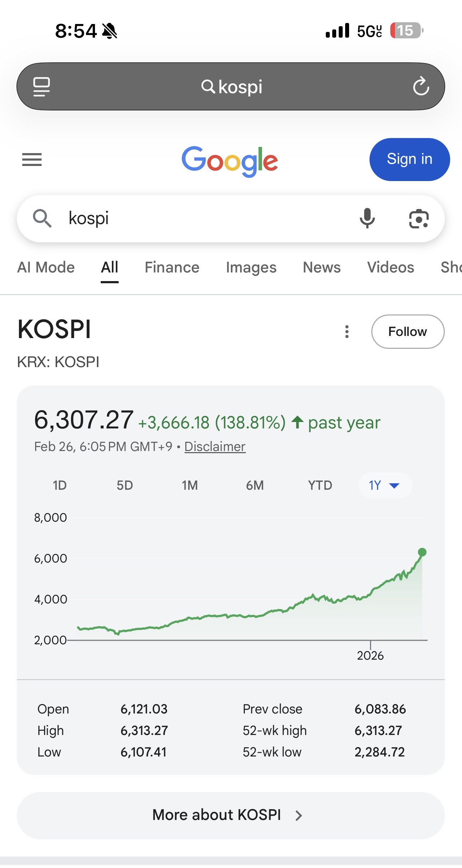Tap the kospi address bar field
The image size is (462, 868).
point(231,87)
